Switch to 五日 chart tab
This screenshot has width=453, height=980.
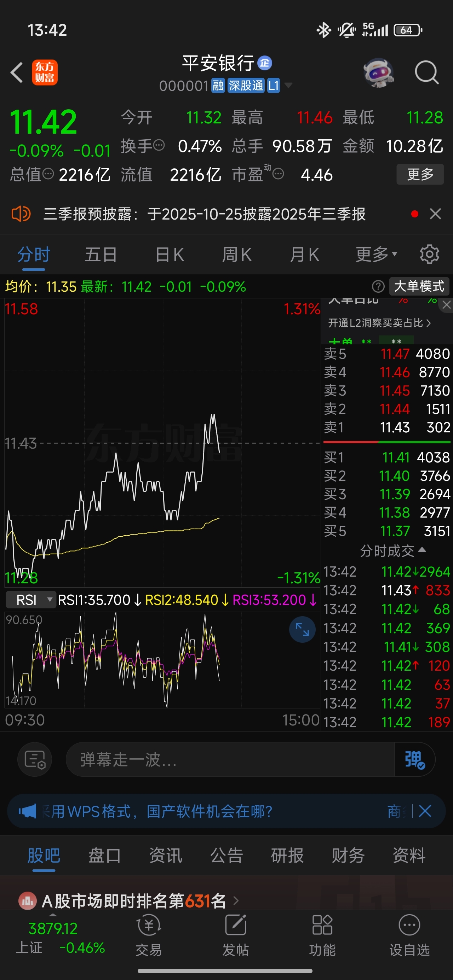101,255
